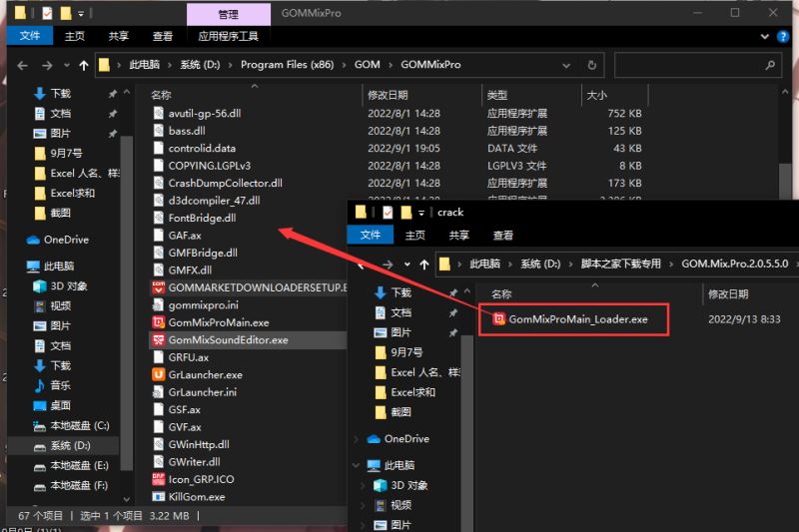Screen dimensions: 799x532
Task: Open 共享 tab in GOMMixPro window
Action: pos(119,36)
